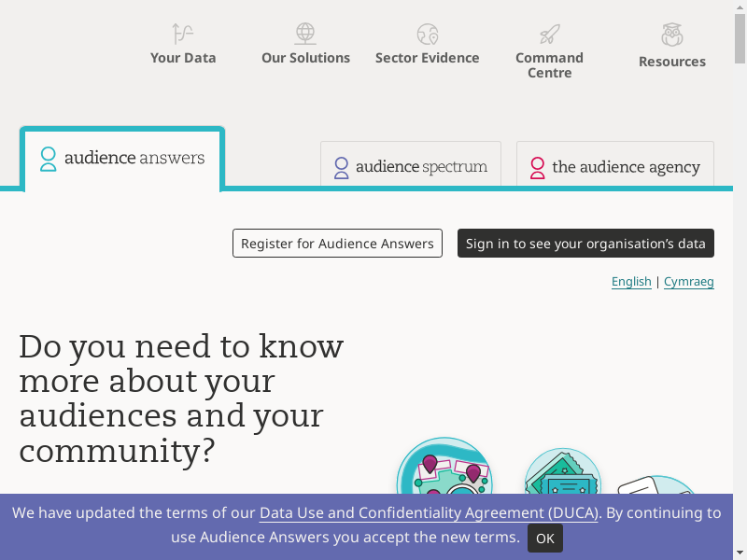Click the red Audience Agency person icon

pyautogui.click(x=538, y=167)
